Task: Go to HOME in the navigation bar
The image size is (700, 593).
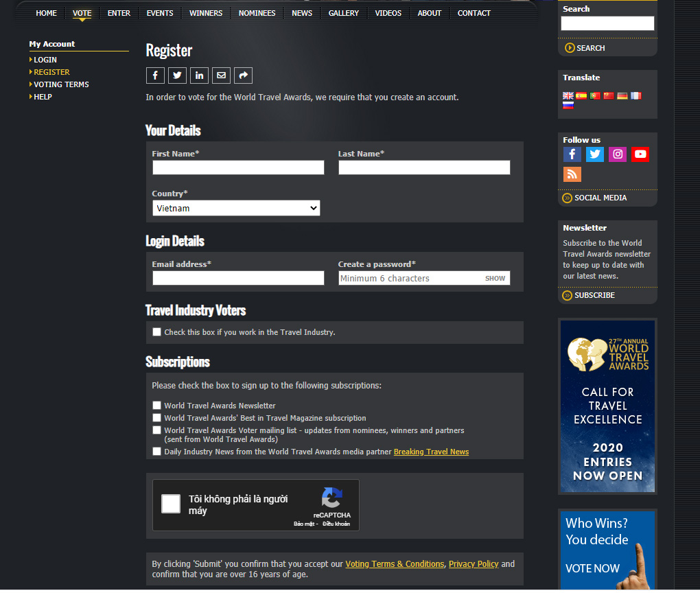Action: point(47,14)
